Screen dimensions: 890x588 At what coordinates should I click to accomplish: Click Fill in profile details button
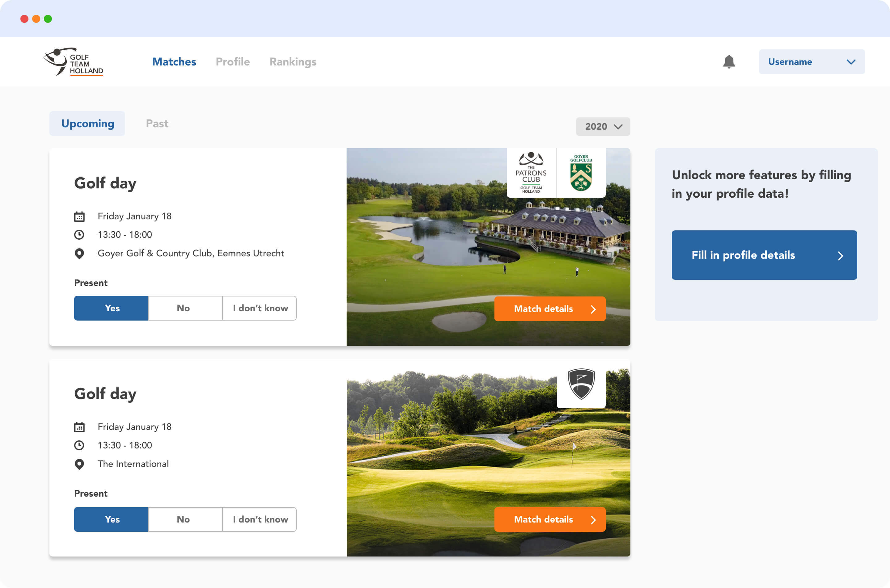tap(764, 255)
